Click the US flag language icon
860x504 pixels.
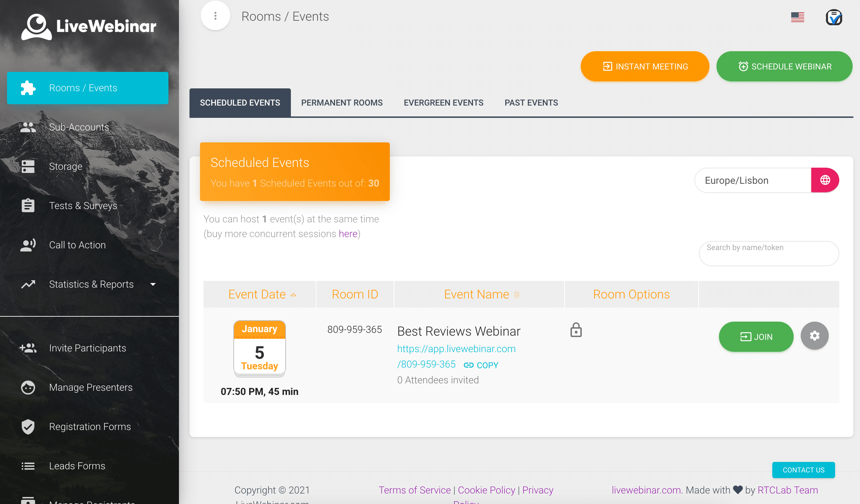tap(798, 16)
